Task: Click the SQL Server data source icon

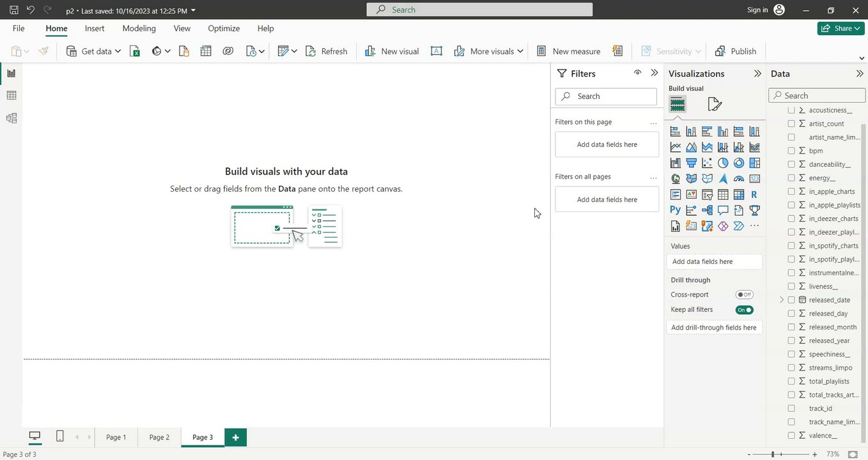Action: (x=183, y=51)
